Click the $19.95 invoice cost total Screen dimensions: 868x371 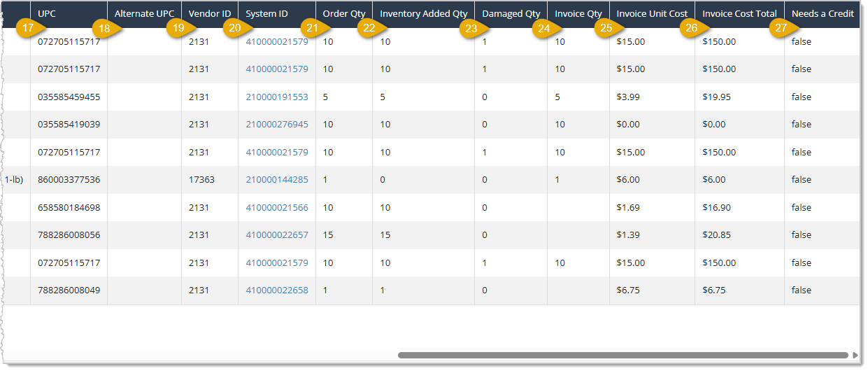[716, 97]
